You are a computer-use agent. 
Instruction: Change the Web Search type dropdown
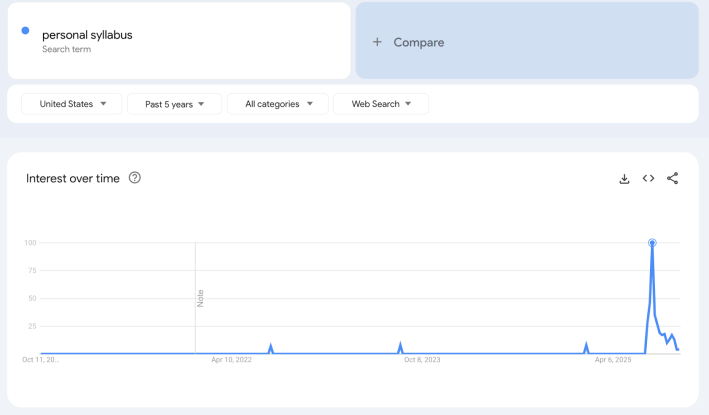pos(380,104)
